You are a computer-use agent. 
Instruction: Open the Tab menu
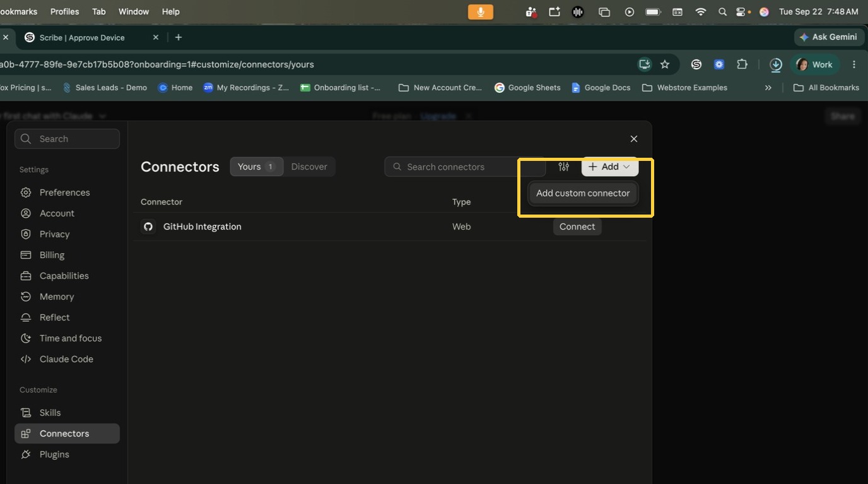99,11
